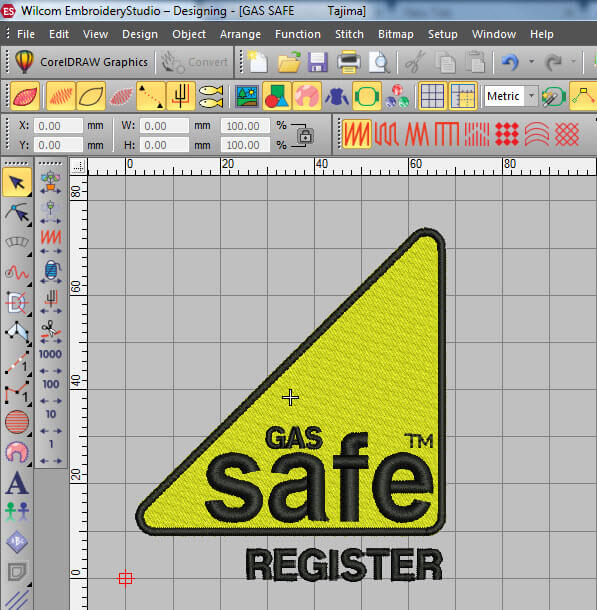
Task: Click the W width input field
Action: [x=164, y=126]
